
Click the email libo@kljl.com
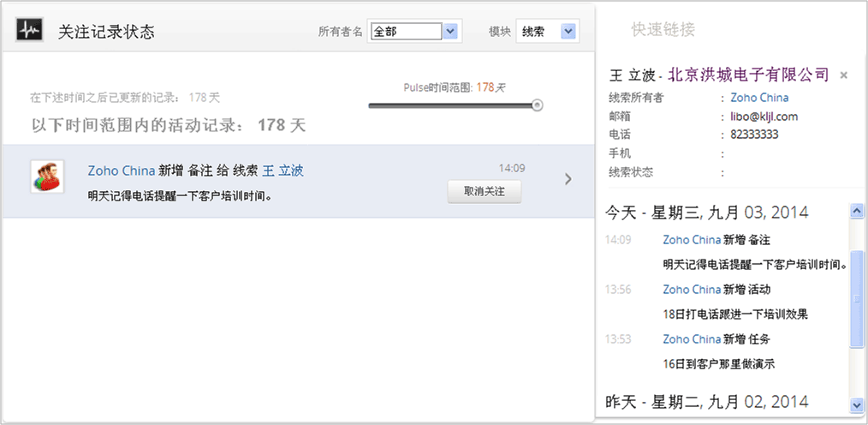(x=764, y=117)
